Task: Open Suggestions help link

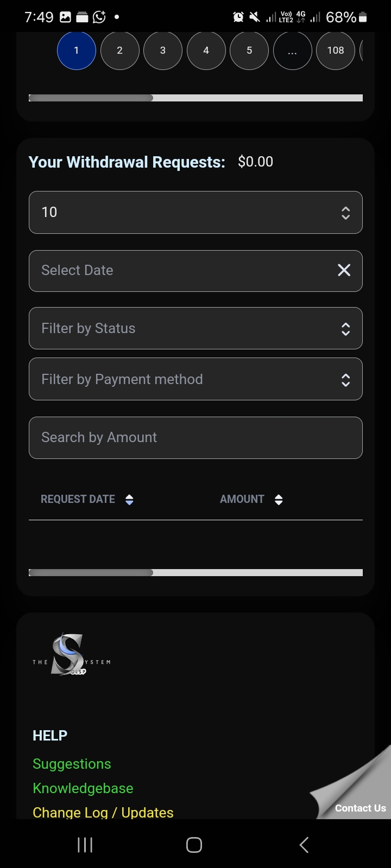Action: click(x=72, y=764)
